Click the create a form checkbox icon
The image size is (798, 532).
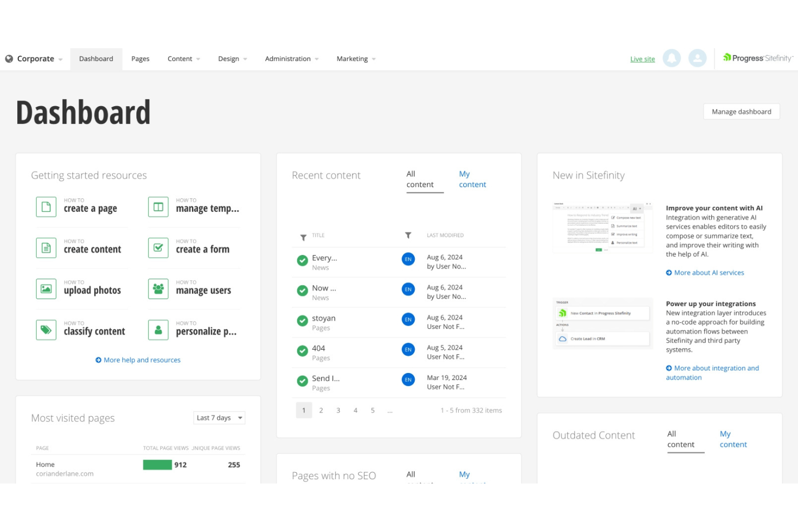coord(159,248)
